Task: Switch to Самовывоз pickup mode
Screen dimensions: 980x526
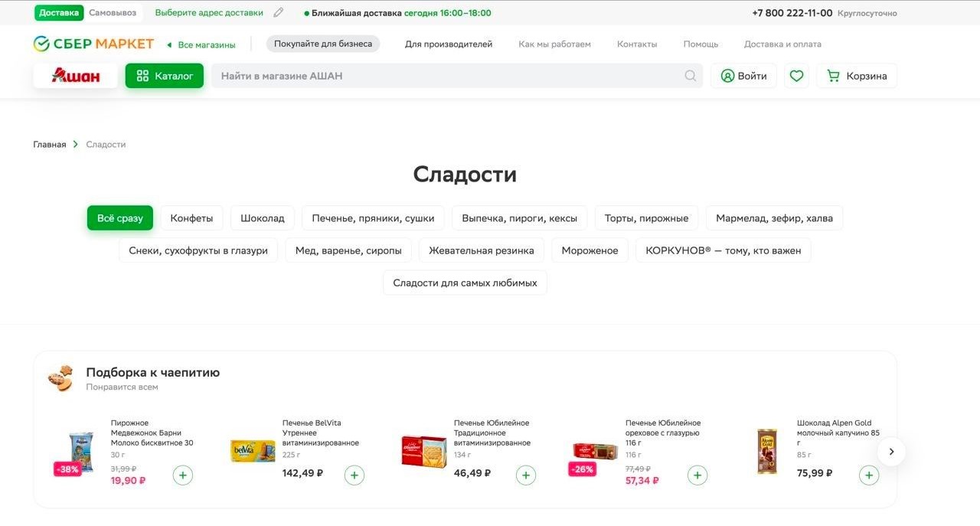Action: (x=113, y=13)
